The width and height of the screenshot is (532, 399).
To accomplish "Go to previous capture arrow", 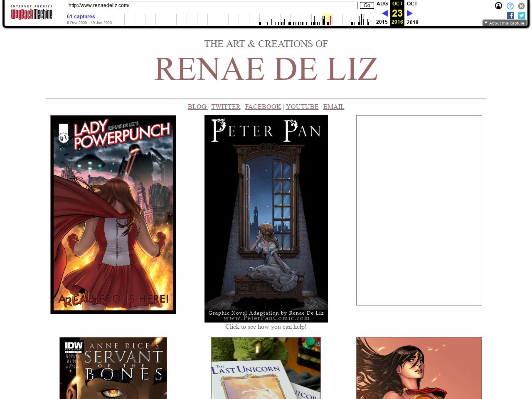I will [x=385, y=13].
